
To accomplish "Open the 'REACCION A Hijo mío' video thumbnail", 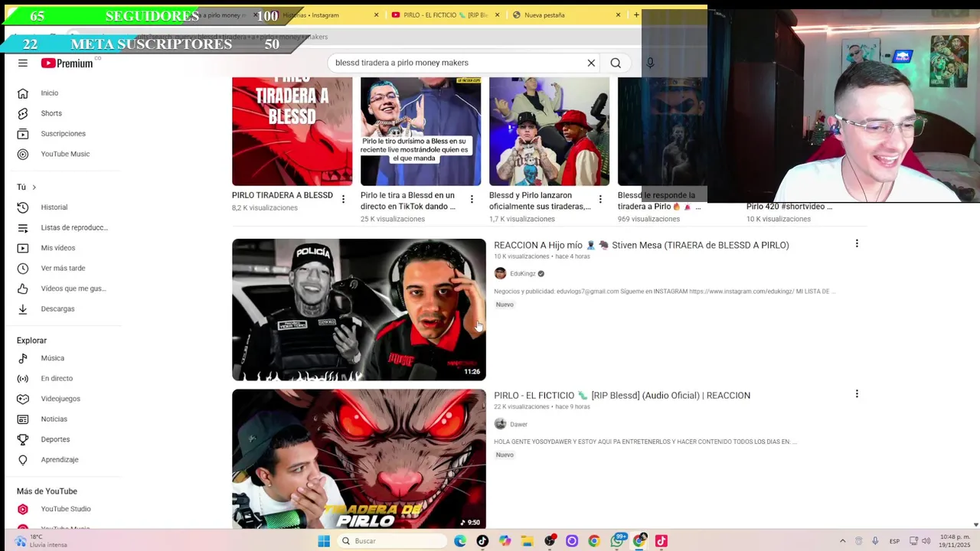I will 358,310.
